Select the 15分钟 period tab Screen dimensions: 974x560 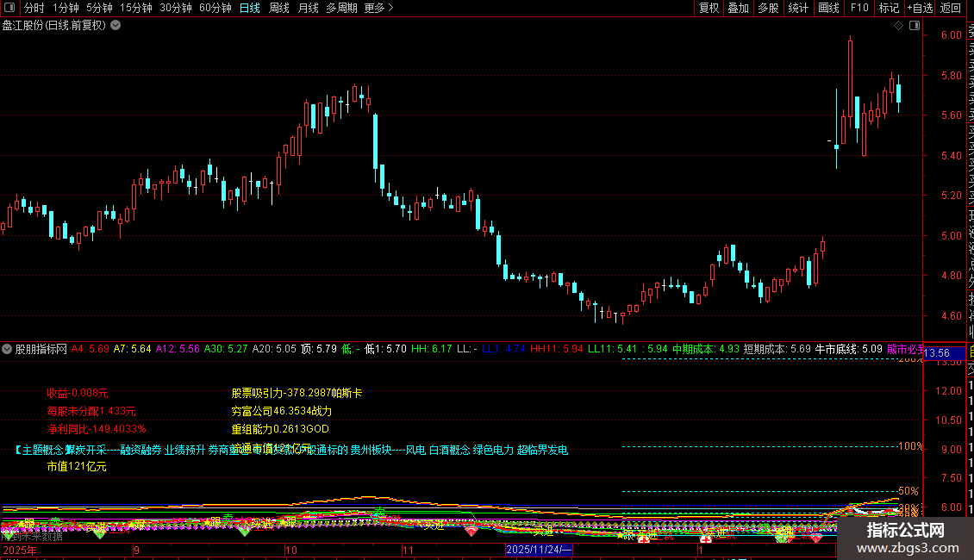[136, 8]
